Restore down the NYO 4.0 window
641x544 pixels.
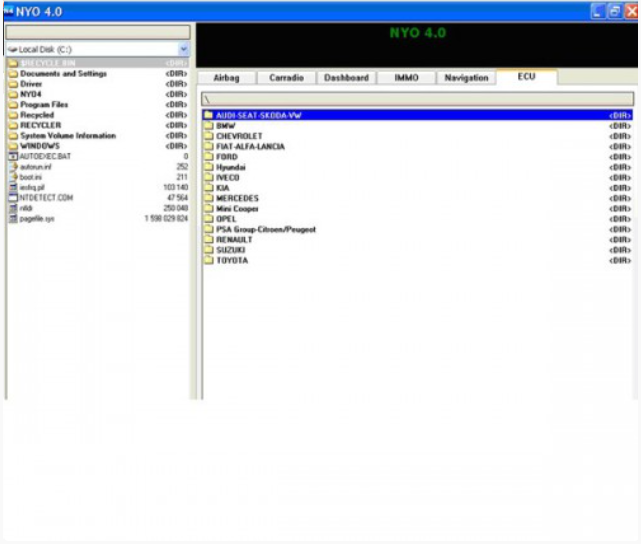pos(614,11)
